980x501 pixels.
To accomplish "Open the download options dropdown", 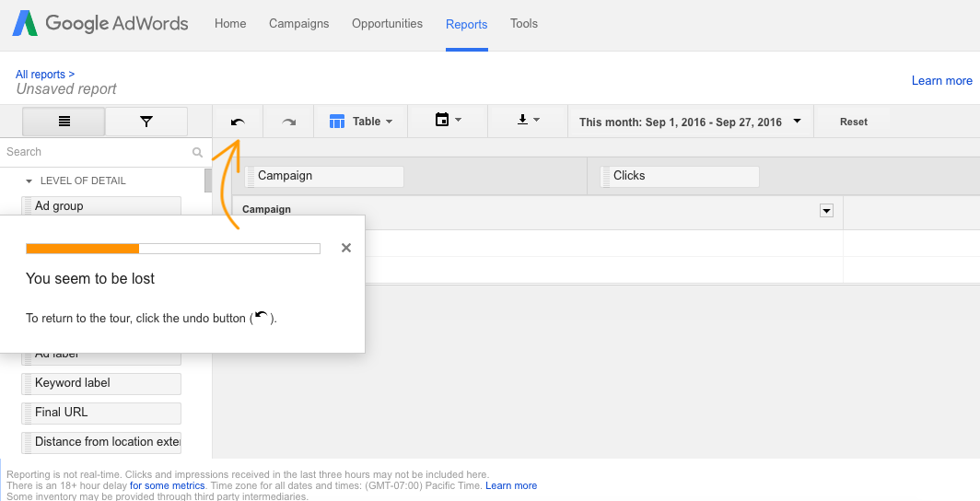I will (x=528, y=120).
